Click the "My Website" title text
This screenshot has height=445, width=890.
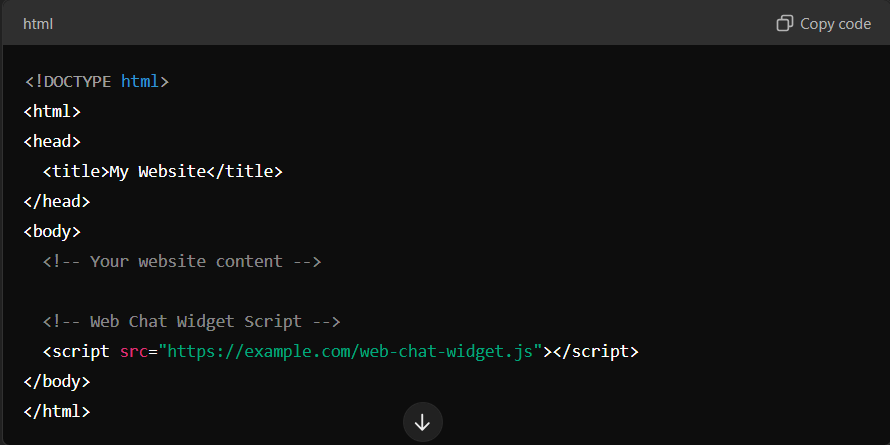(157, 171)
